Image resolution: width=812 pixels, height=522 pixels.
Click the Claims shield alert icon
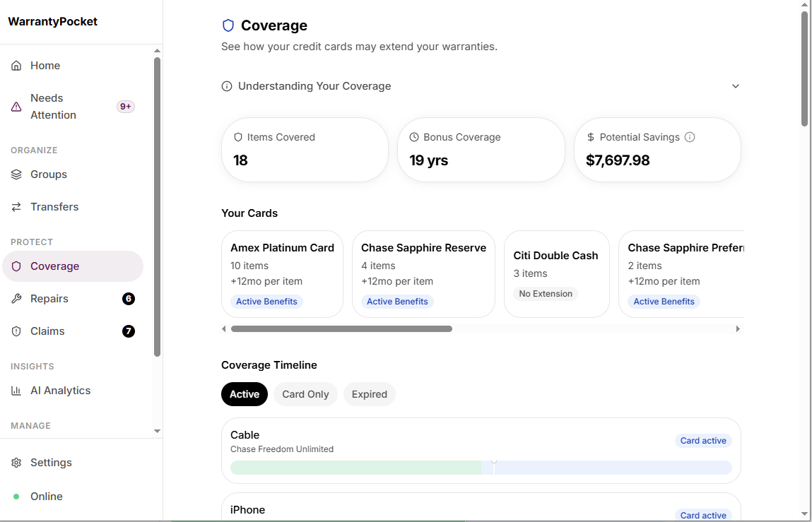16,331
